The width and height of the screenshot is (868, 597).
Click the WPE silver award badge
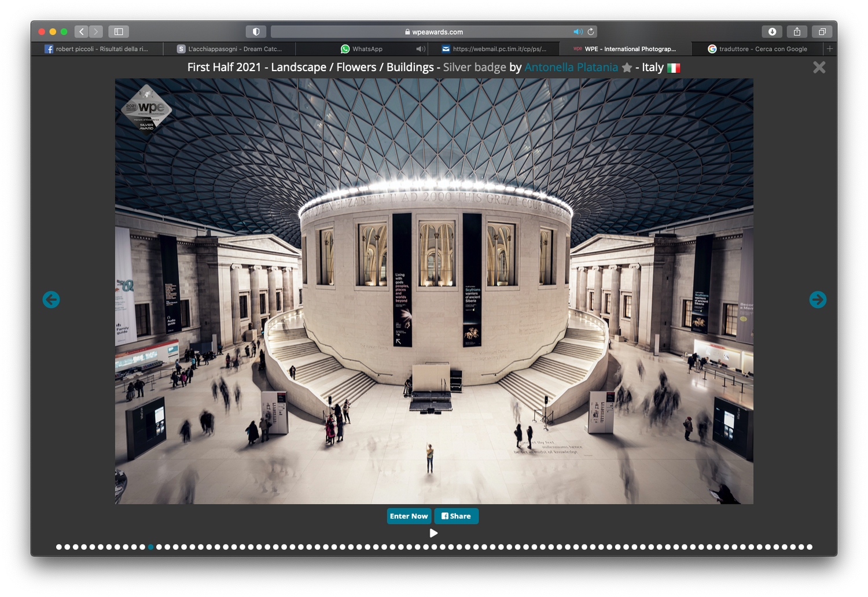coord(146,108)
